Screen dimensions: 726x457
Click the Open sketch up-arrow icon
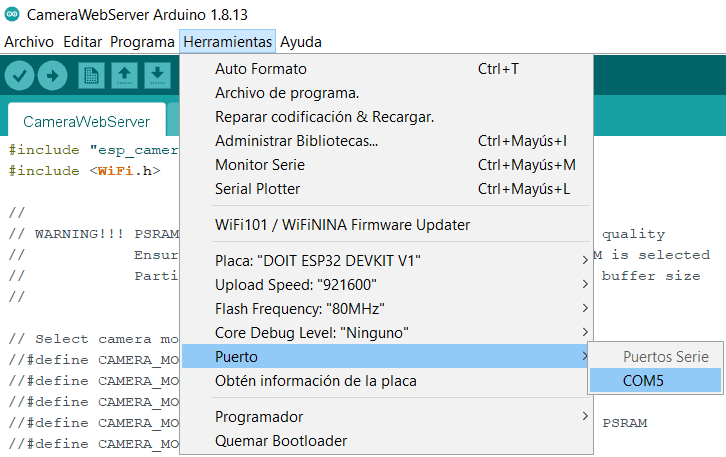124,75
